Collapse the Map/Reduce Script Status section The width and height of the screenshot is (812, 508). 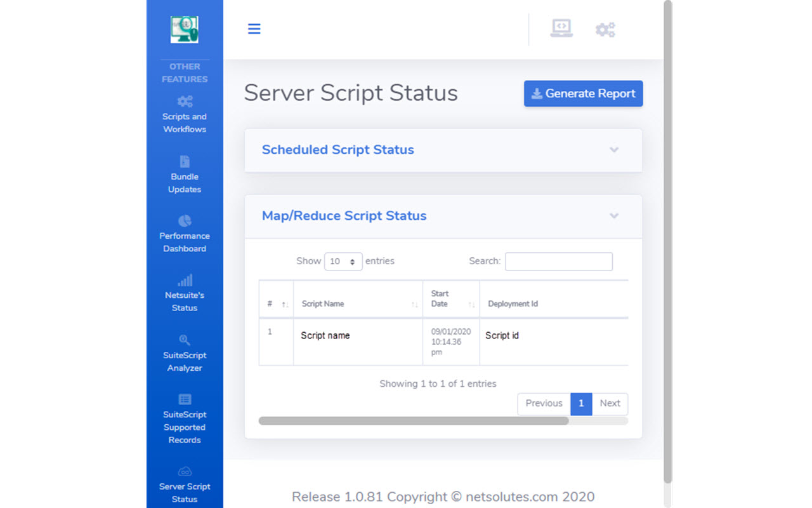point(613,216)
